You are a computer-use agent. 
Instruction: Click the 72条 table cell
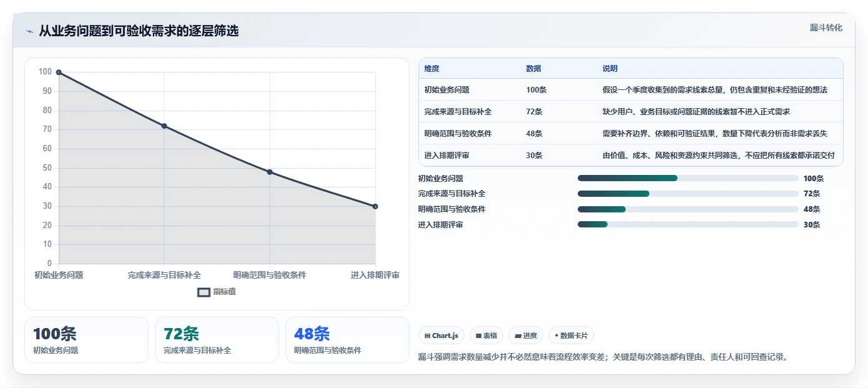[535, 112]
